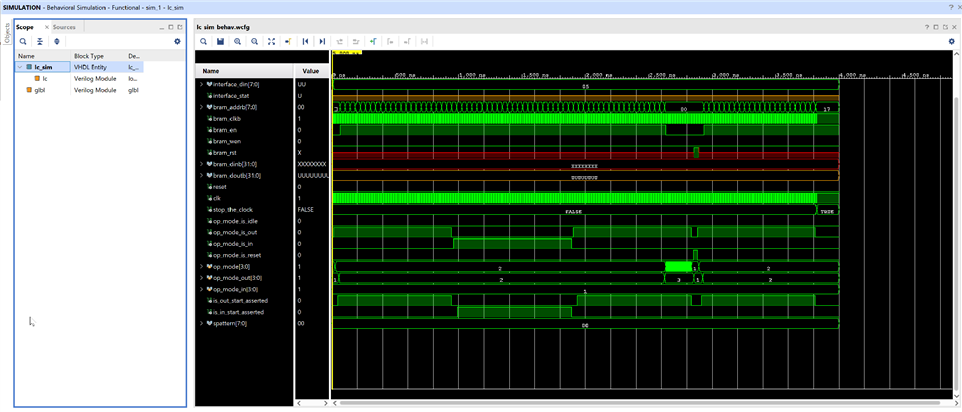Collapse the lc_sim tree node
962x412 pixels.
[x=21, y=67]
